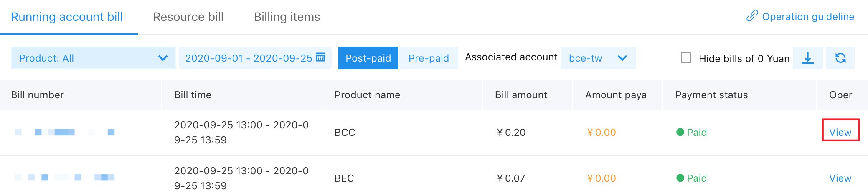View the BEC bill details
Screen dimensions: 868x195
(840, 178)
